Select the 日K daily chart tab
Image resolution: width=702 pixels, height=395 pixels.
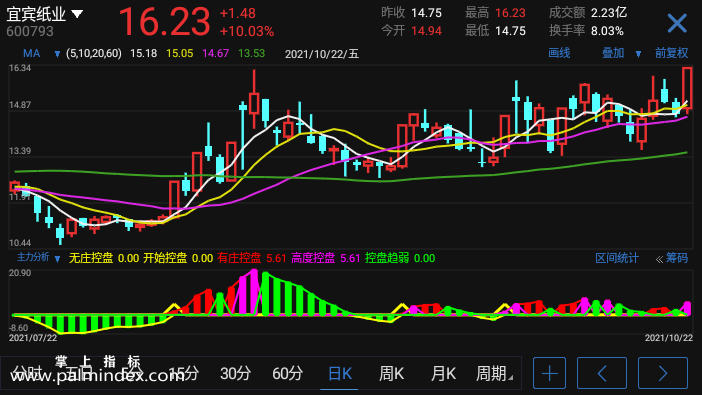tap(340, 373)
